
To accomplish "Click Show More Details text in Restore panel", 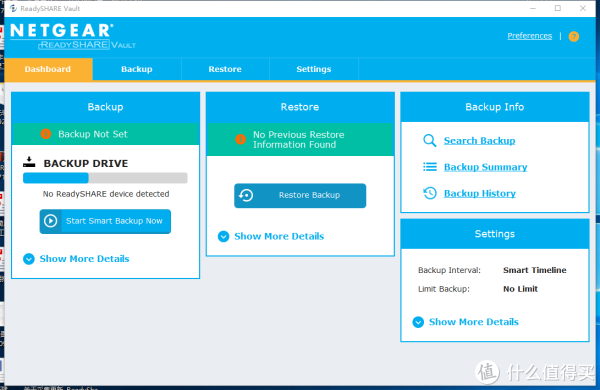I will tap(279, 237).
